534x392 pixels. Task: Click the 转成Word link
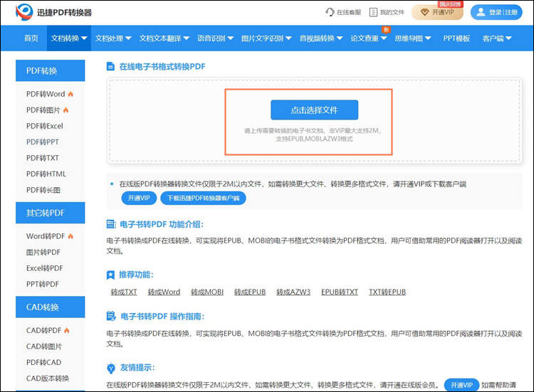click(164, 292)
